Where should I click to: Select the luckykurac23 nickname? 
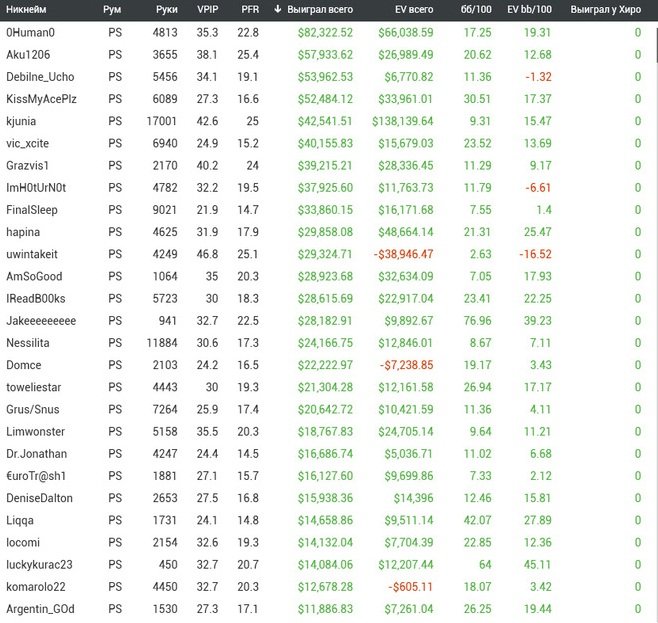pyautogui.click(x=40, y=565)
